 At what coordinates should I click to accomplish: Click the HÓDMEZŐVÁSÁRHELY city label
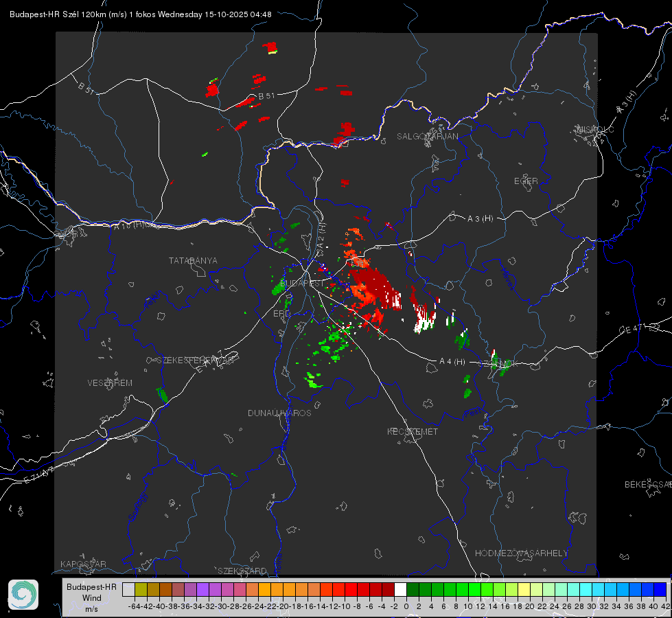[x=521, y=553]
